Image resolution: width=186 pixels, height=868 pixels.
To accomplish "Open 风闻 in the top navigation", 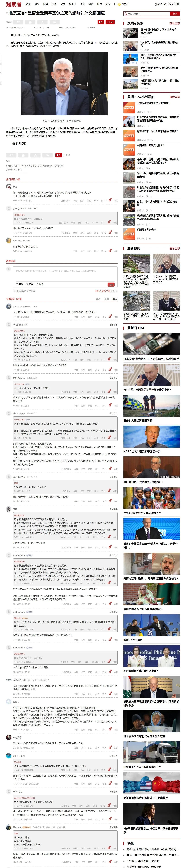I will pyautogui.click(x=37, y=4).
